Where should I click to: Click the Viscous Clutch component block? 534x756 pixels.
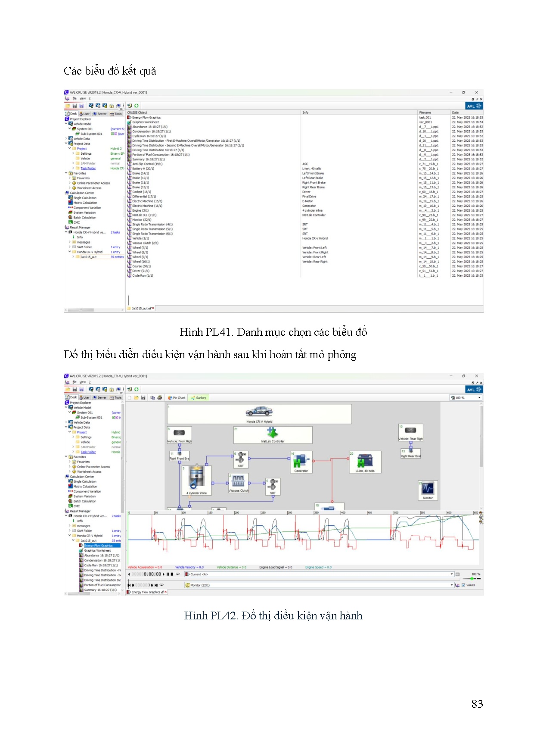pos(238,483)
